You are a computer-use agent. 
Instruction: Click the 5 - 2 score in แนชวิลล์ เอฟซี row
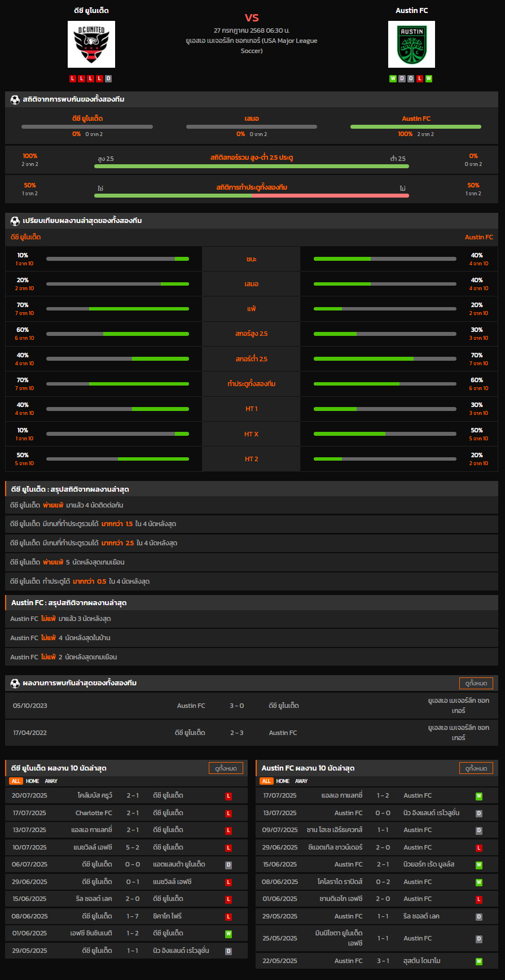pos(133,848)
